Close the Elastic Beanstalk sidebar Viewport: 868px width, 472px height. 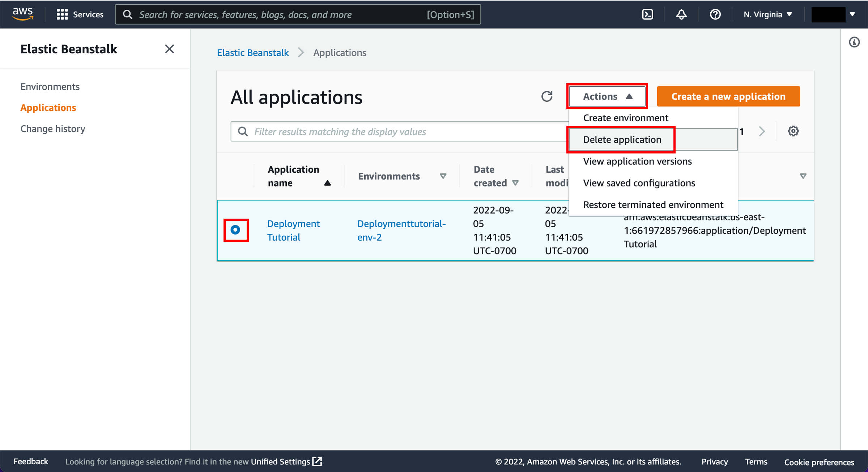[x=169, y=49]
